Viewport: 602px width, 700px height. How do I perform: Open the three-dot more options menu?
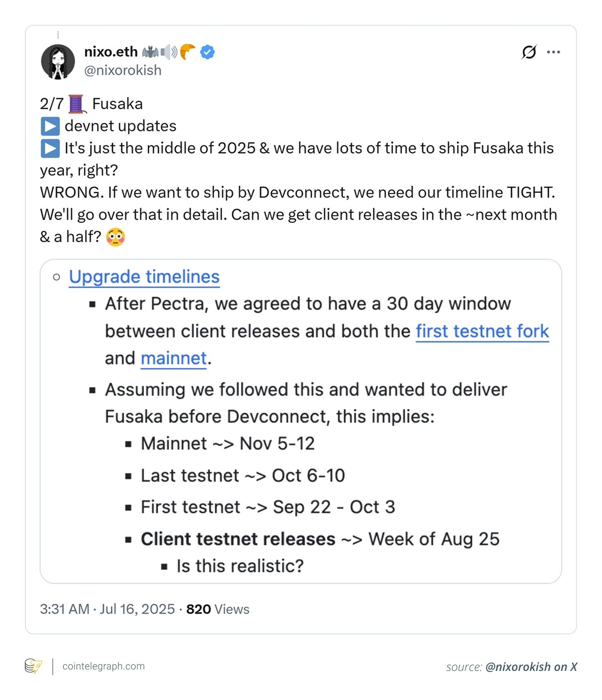[x=553, y=52]
